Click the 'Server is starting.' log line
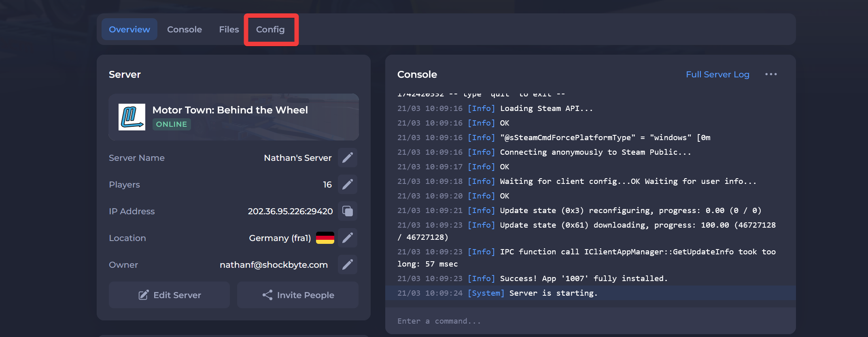This screenshot has height=337, width=868. [x=590, y=293]
